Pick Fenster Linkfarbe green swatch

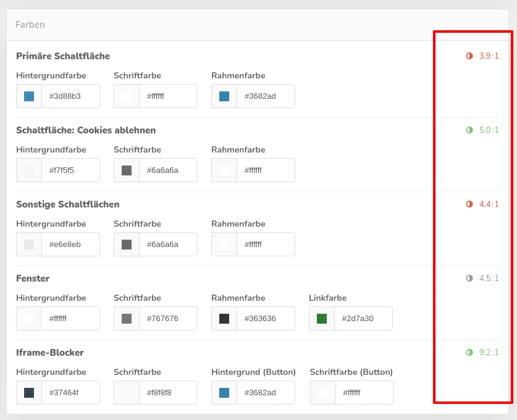[322, 319]
